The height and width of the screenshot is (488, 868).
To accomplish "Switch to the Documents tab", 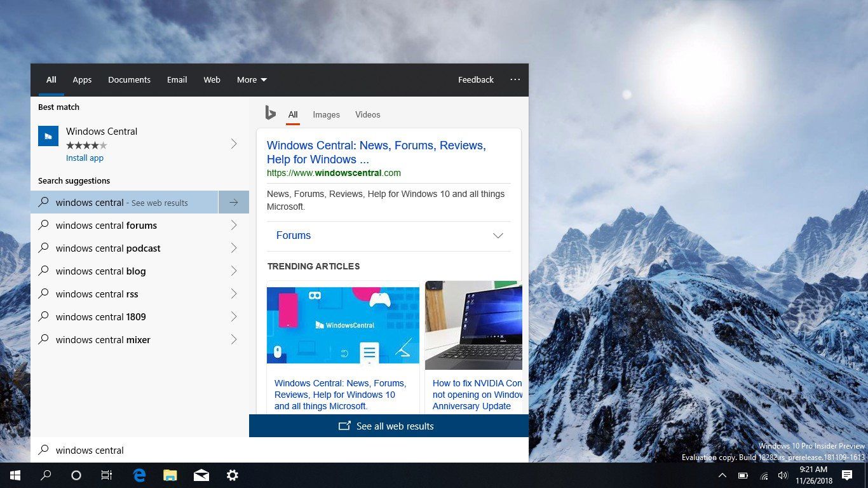I will coord(129,79).
